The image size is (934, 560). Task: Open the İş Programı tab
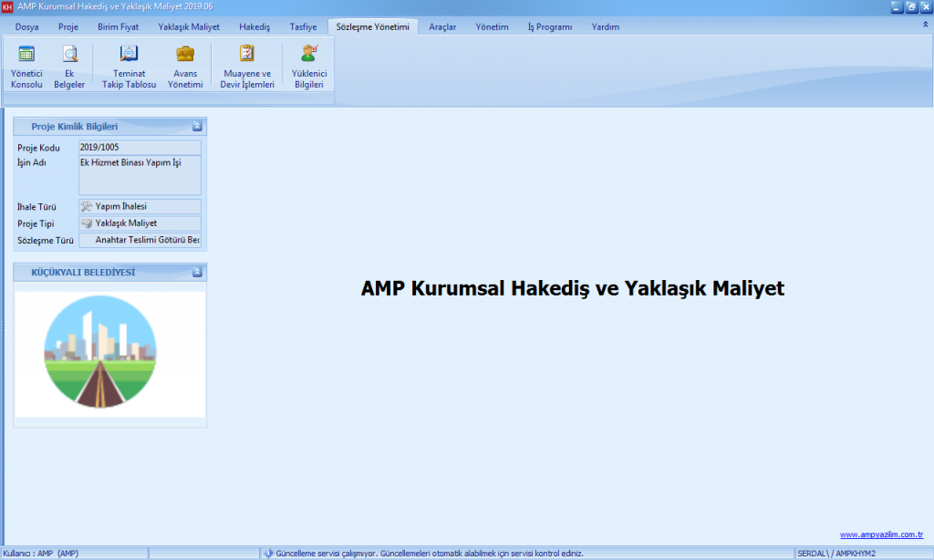(x=550, y=27)
